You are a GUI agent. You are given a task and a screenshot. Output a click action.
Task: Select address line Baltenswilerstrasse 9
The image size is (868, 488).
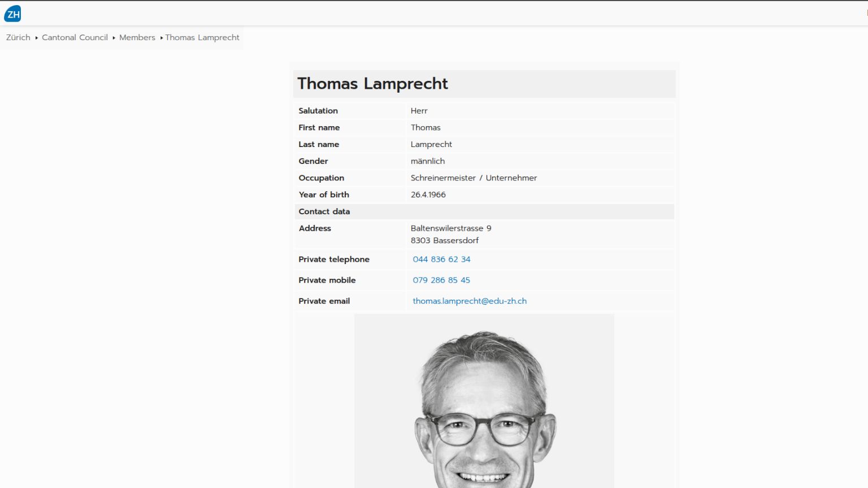451,228
